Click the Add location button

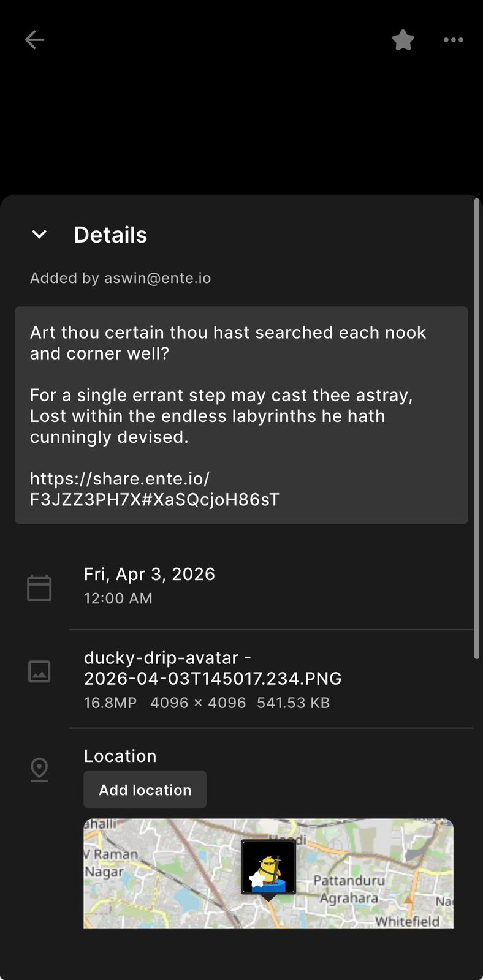(x=145, y=790)
